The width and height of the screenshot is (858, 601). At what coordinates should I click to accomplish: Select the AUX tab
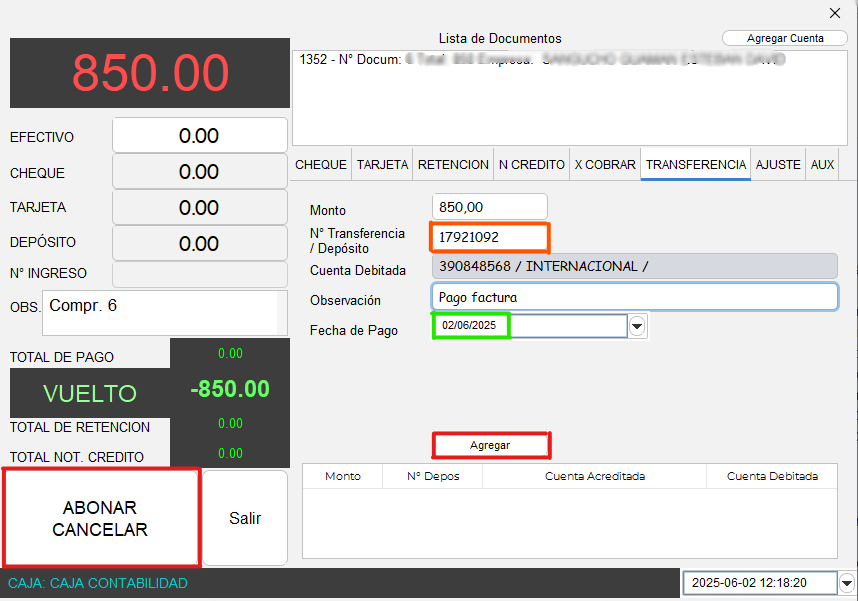click(x=822, y=165)
